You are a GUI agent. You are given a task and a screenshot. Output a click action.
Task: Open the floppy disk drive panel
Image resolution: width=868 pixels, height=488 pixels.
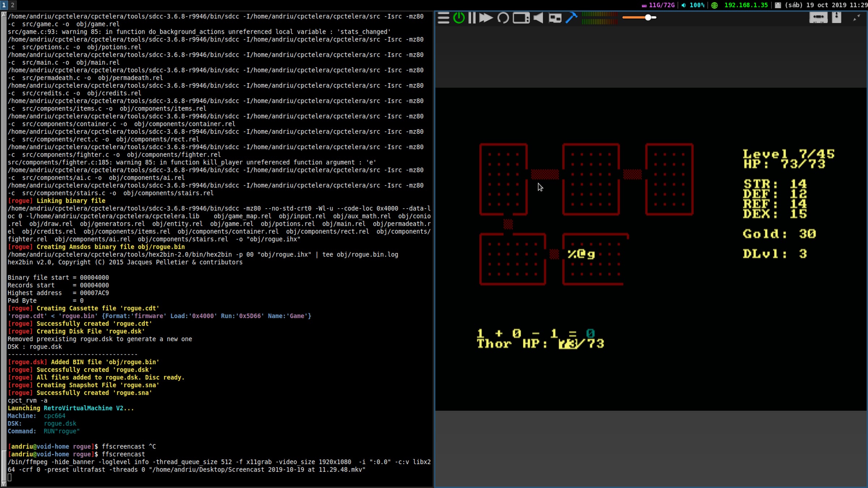[837, 18]
